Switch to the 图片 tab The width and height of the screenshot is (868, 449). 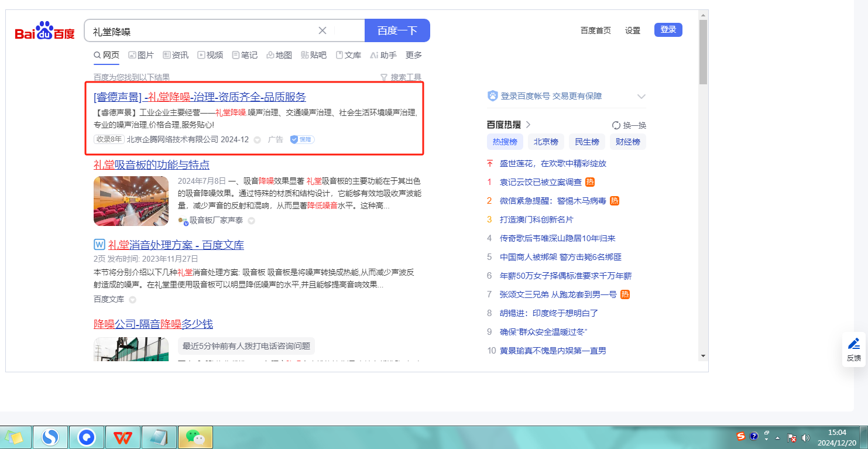[141, 55]
